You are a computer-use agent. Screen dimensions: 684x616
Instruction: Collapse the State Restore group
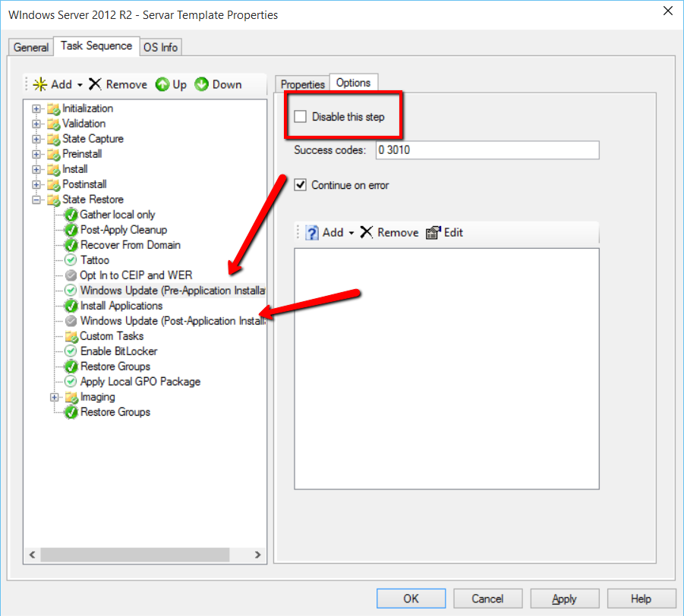click(36, 200)
